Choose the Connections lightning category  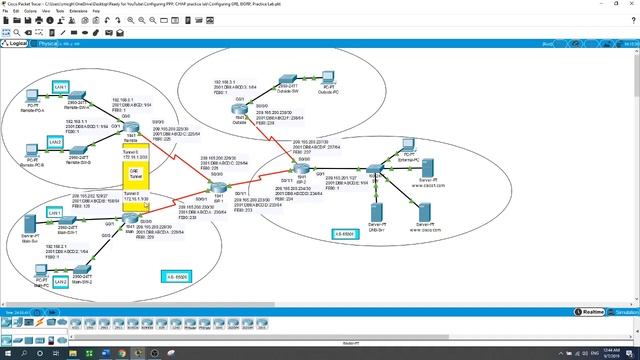pyautogui.click(x=40, y=322)
